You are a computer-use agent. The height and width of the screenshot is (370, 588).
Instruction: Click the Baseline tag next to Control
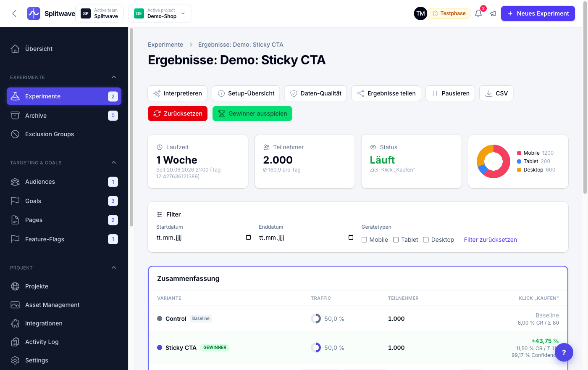click(201, 319)
